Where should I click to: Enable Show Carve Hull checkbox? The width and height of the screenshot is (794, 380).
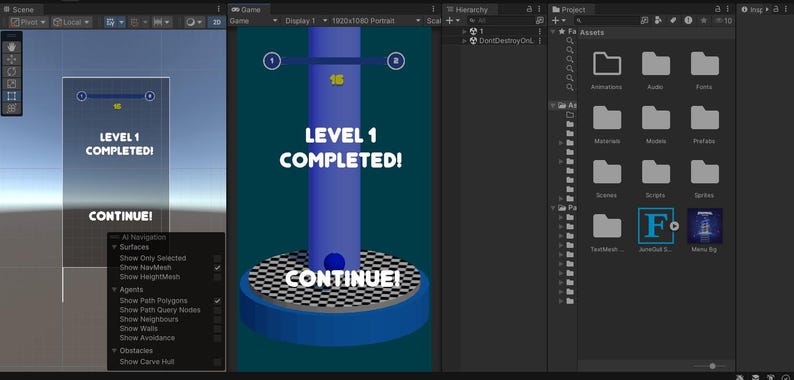click(217, 362)
